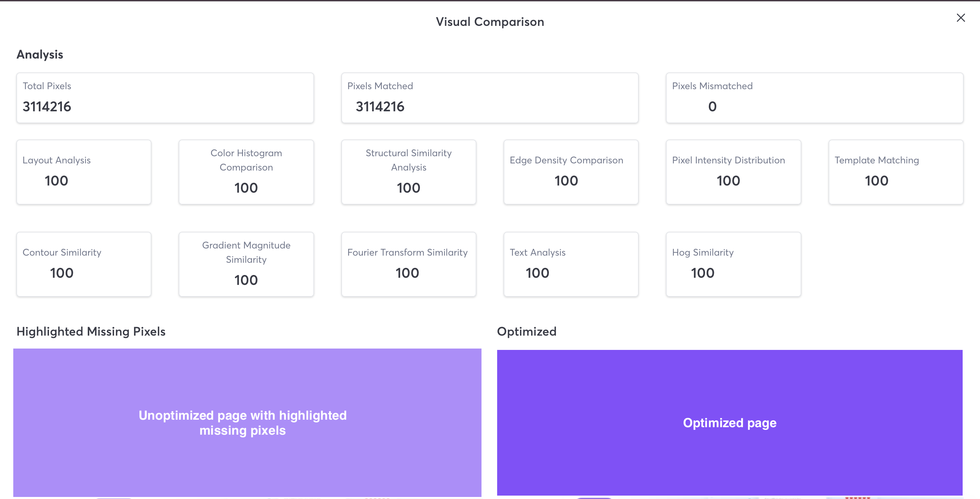
Task: Open the Fourier Transform Similarity card
Action: click(408, 264)
